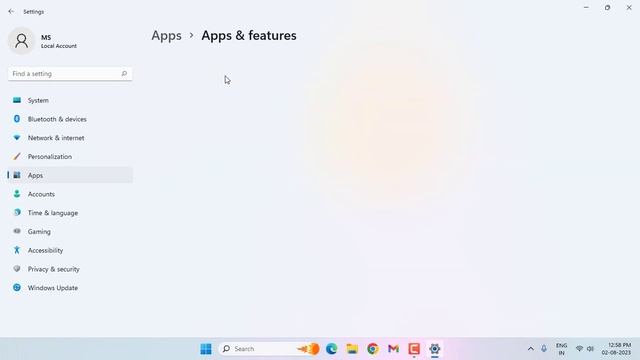Open Accounts settings
640x360 pixels.
click(x=70, y=194)
